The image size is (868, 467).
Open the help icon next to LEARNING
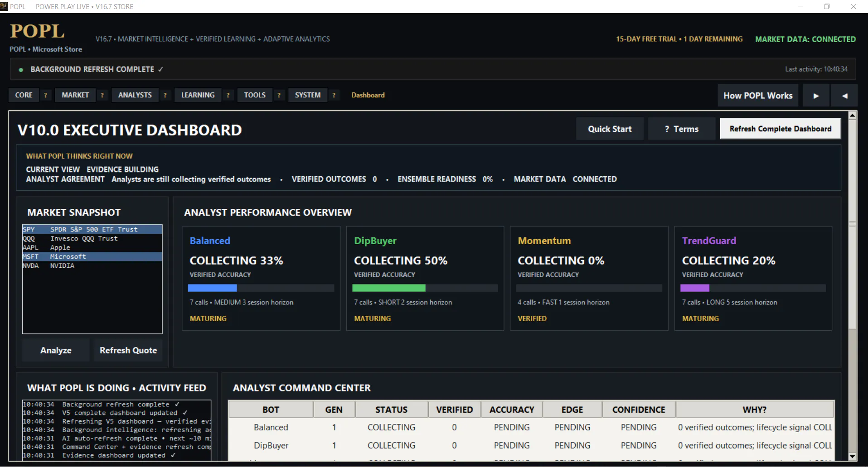tap(228, 95)
